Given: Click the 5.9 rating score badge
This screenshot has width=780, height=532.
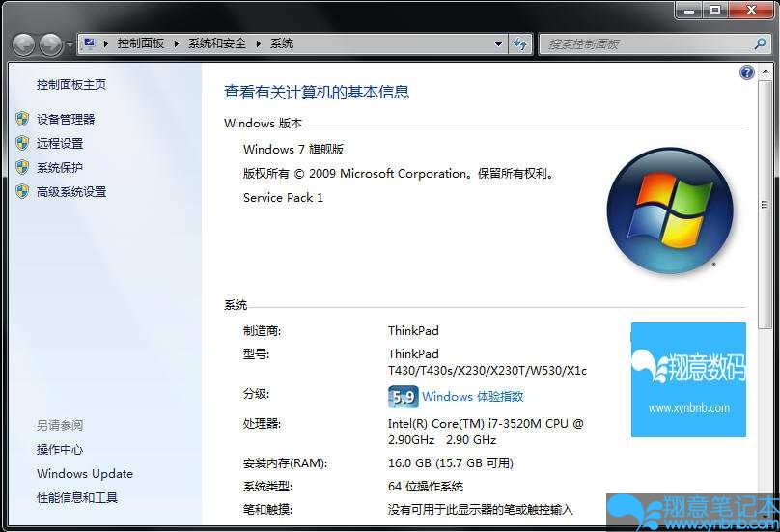Looking at the screenshot, I should pyautogui.click(x=403, y=397).
